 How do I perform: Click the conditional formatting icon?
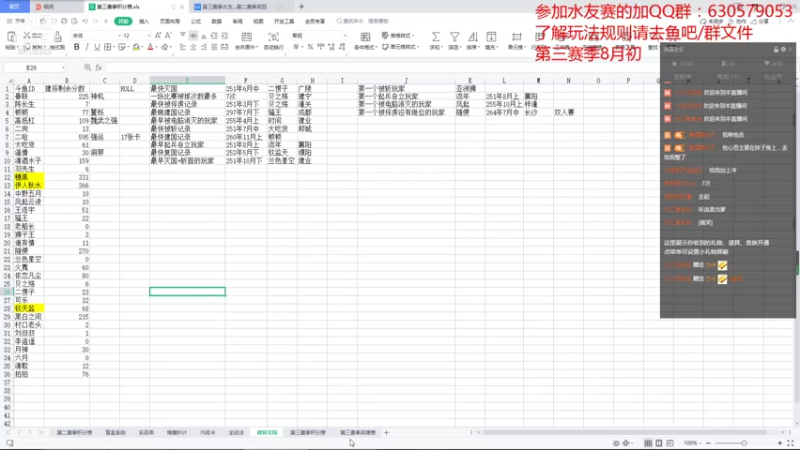point(365,37)
